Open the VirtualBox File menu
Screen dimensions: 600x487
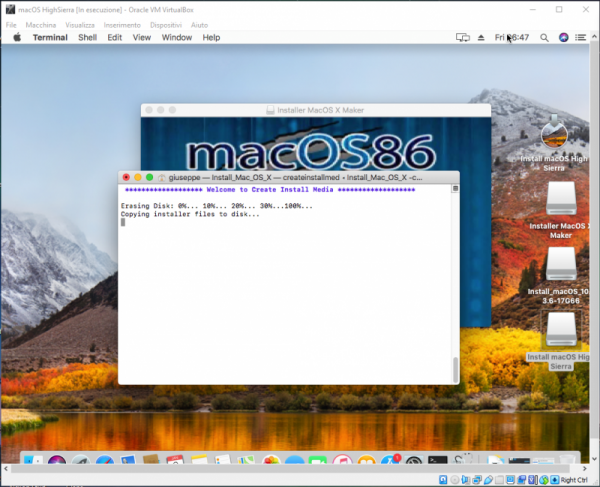coord(11,25)
